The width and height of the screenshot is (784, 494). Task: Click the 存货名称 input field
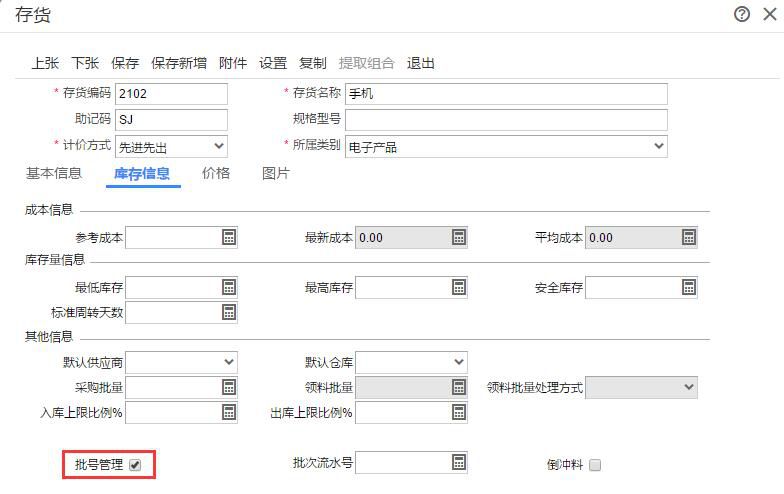[505, 94]
